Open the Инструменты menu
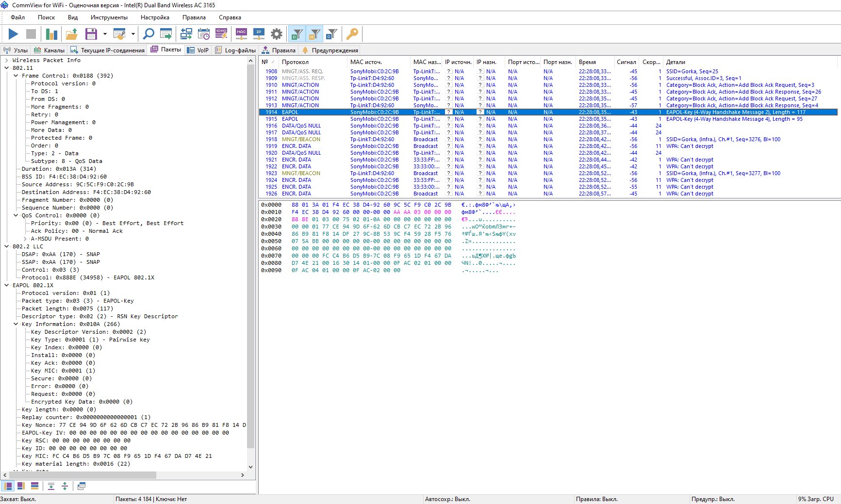841x504 pixels. coord(109,17)
